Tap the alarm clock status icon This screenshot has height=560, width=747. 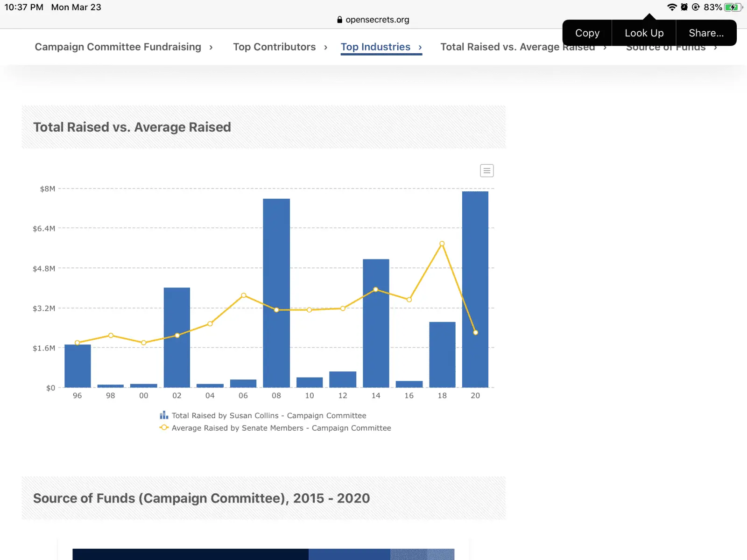pos(684,7)
